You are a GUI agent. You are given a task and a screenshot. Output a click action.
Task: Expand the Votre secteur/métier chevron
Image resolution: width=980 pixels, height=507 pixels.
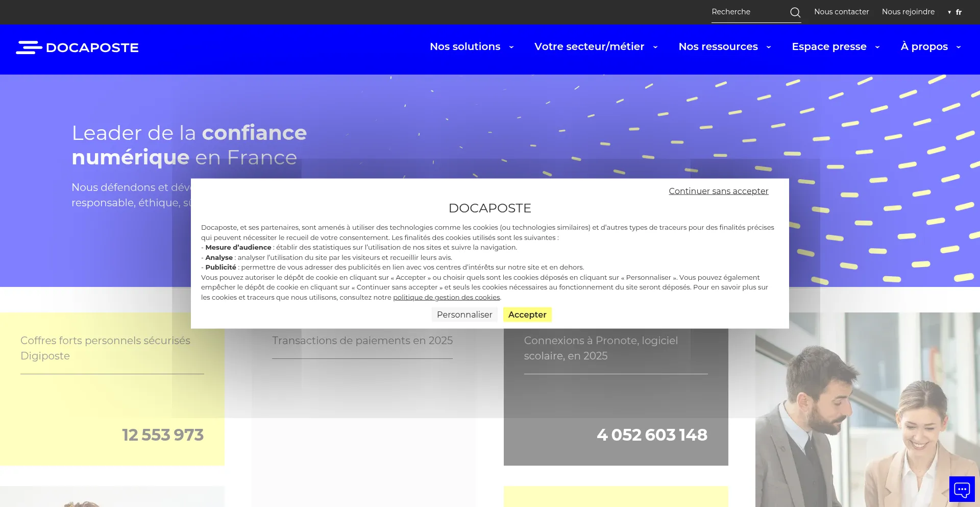coord(655,47)
